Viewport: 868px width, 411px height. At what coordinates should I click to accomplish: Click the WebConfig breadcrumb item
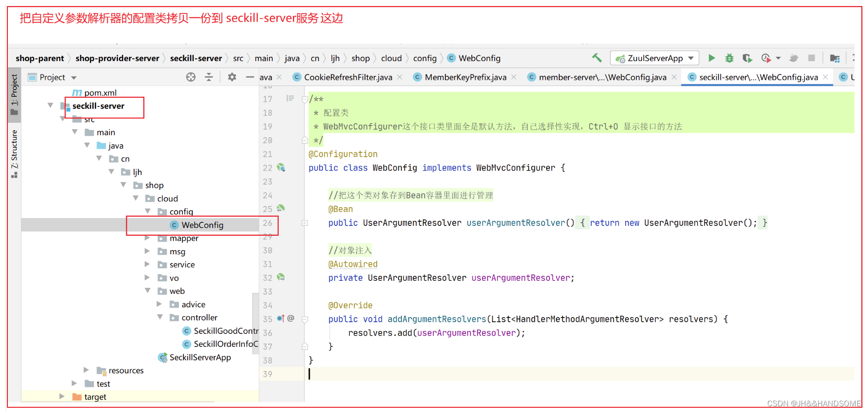click(474, 58)
